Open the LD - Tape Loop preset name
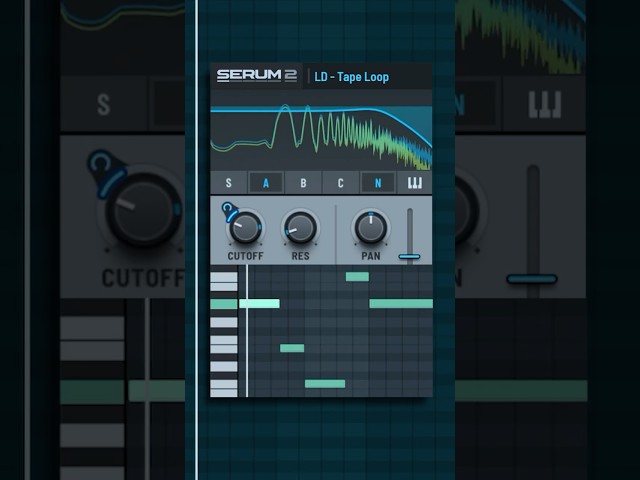640x480 pixels. pyautogui.click(x=351, y=77)
